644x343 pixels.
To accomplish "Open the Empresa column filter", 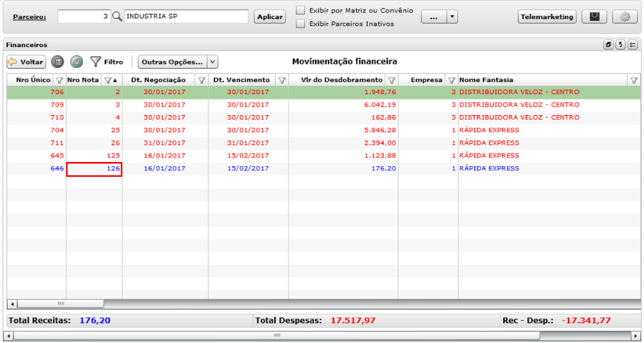I will (452, 80).
